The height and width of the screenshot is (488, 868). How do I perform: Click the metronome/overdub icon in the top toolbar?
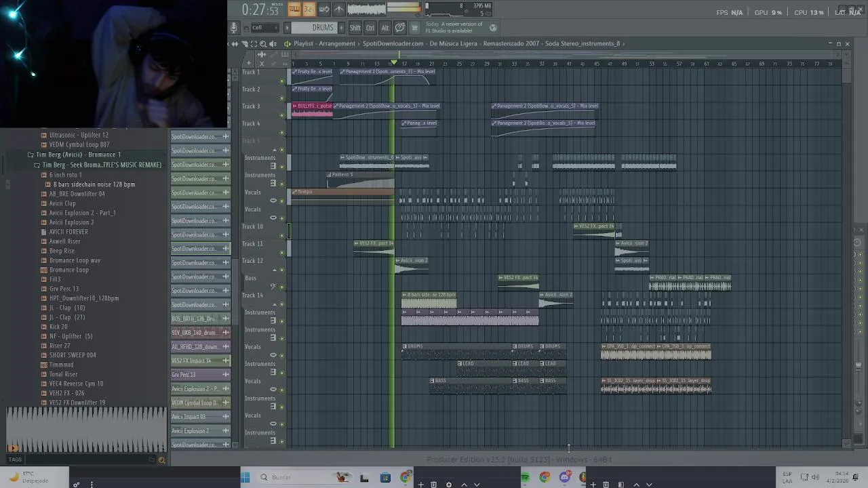[339, 9]
